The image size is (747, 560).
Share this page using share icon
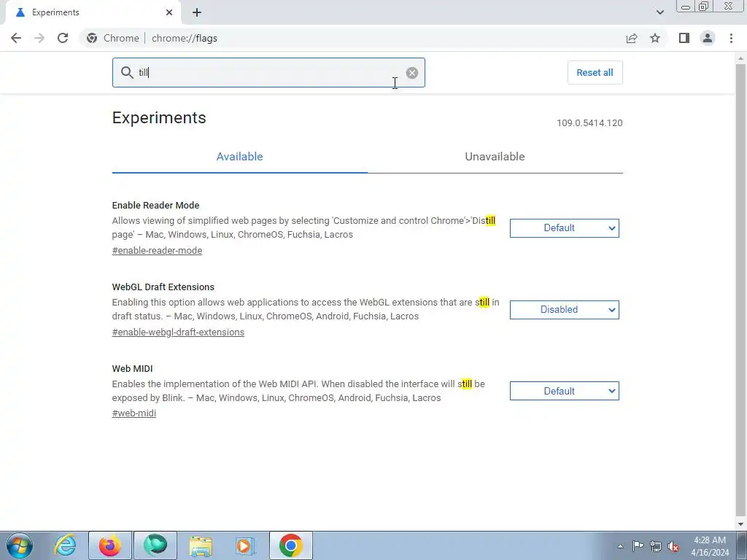pyautogui.click(x=632, y=38)
